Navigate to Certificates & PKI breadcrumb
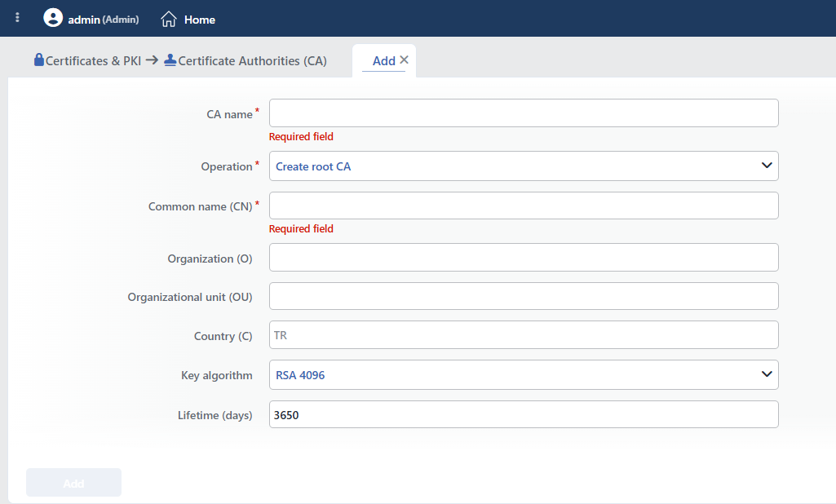This screenshot has height=504, width=836. [93, 61]
